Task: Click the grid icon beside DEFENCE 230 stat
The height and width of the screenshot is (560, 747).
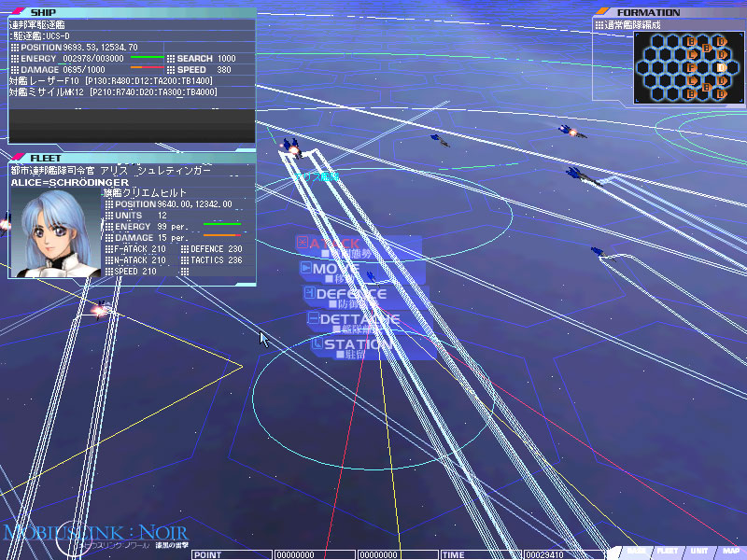Action: click(185, 249)
